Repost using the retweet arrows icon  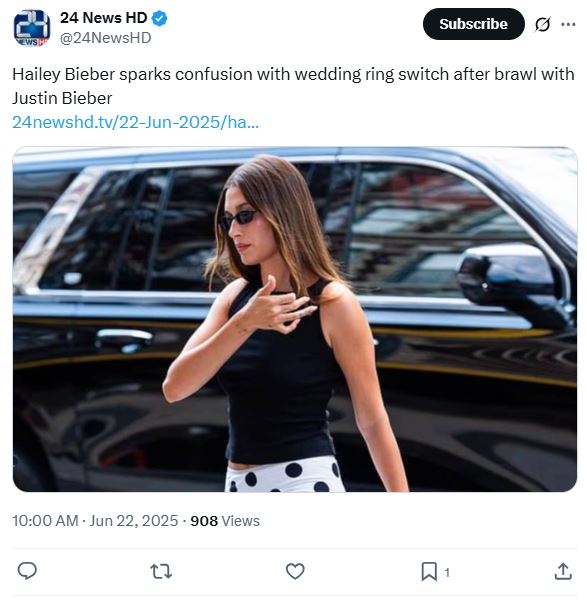[161, 571]
